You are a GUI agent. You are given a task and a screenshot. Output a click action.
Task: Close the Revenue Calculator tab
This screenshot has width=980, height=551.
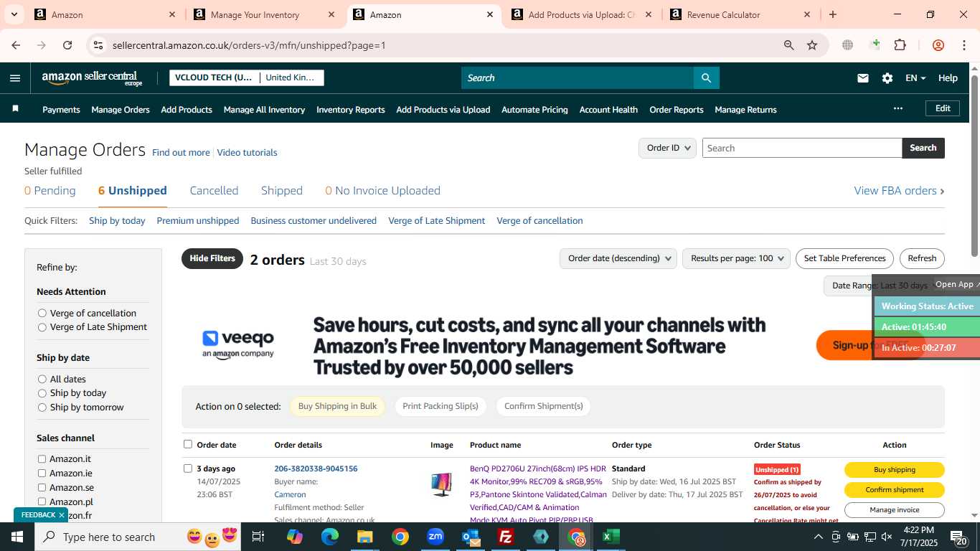coord(806,14)
